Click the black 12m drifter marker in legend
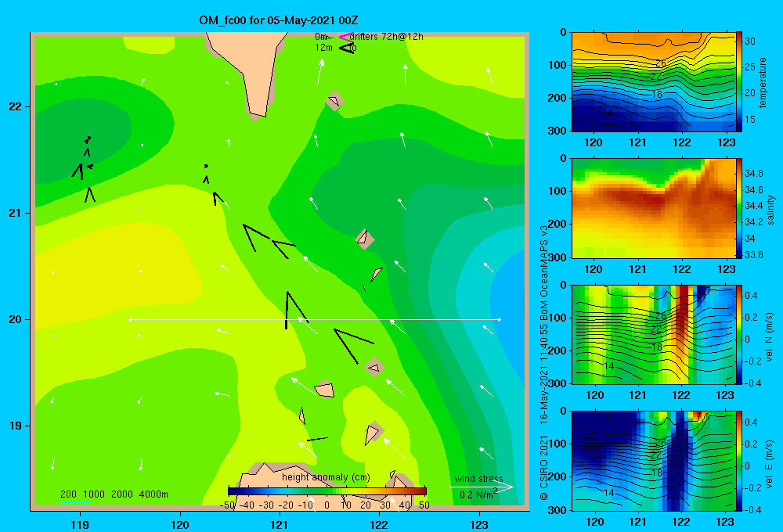 (x=347, y=48)
